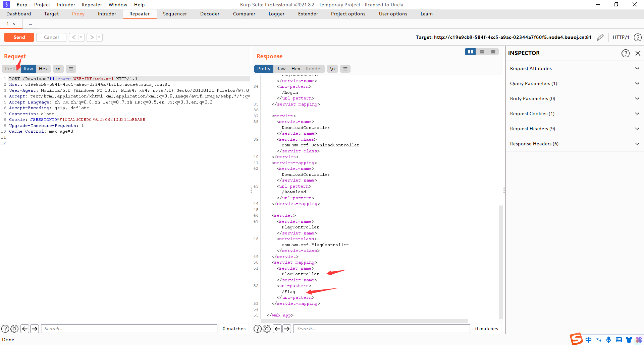Viewport: 644px width, 345px height.
Task: Open response search settings gear
Action: 267,329
